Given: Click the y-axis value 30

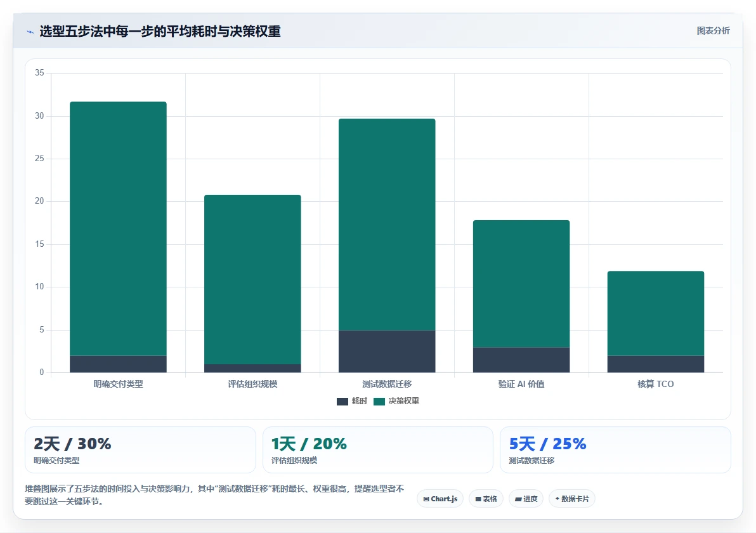Looking at the screenshot, I should pos(39,115).
